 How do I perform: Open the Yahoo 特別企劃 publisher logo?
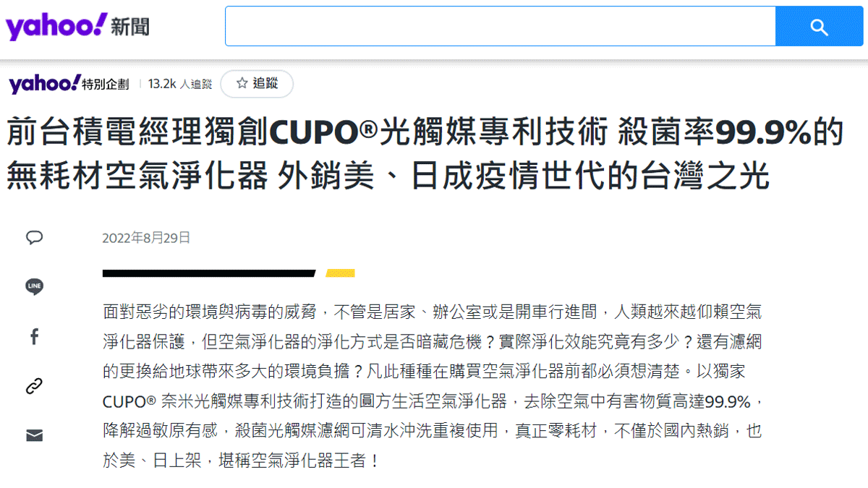(x=69, y=84)
